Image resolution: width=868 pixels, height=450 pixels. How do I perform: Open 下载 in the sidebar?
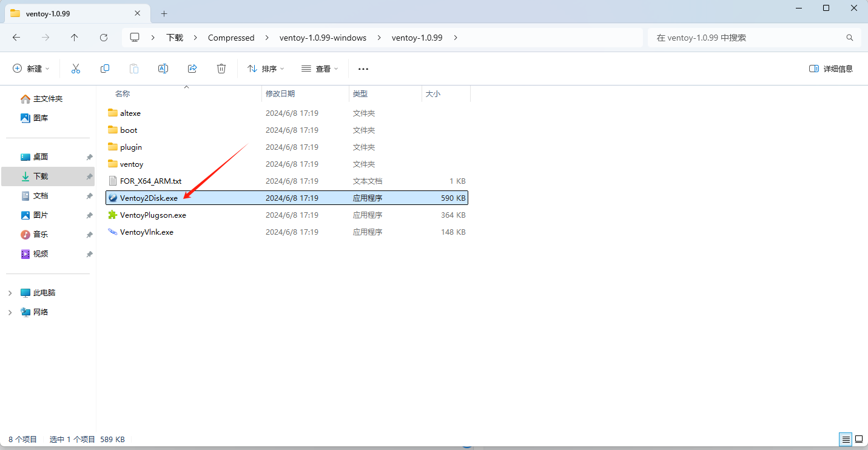[x=47, y=176]
